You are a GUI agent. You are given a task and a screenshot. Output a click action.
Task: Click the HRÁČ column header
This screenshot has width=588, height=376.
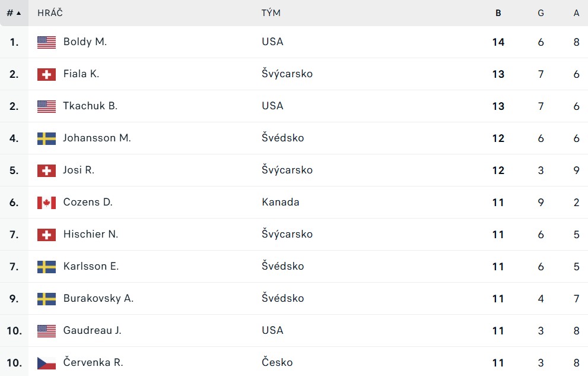click(50, 13)
